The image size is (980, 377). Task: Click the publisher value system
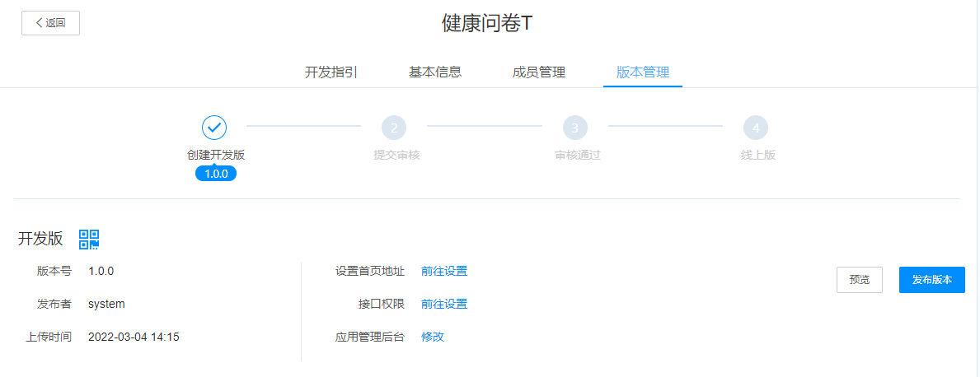pos(106,304)
